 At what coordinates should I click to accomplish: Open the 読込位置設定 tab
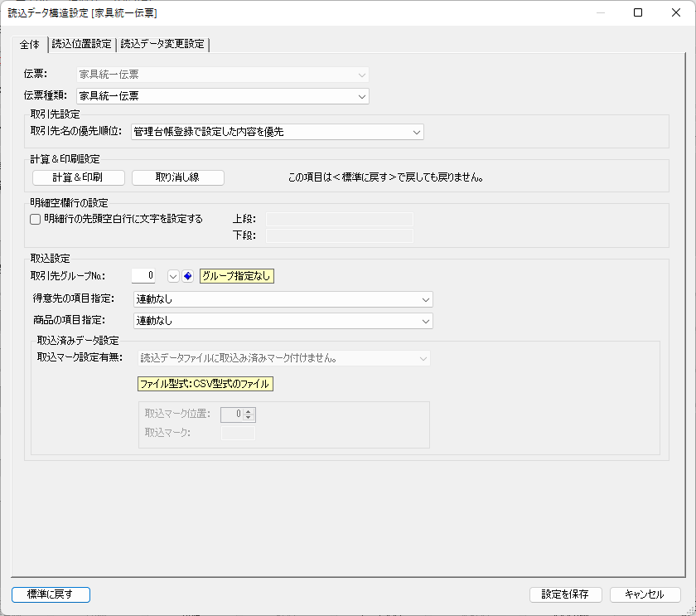click(82, 44)
